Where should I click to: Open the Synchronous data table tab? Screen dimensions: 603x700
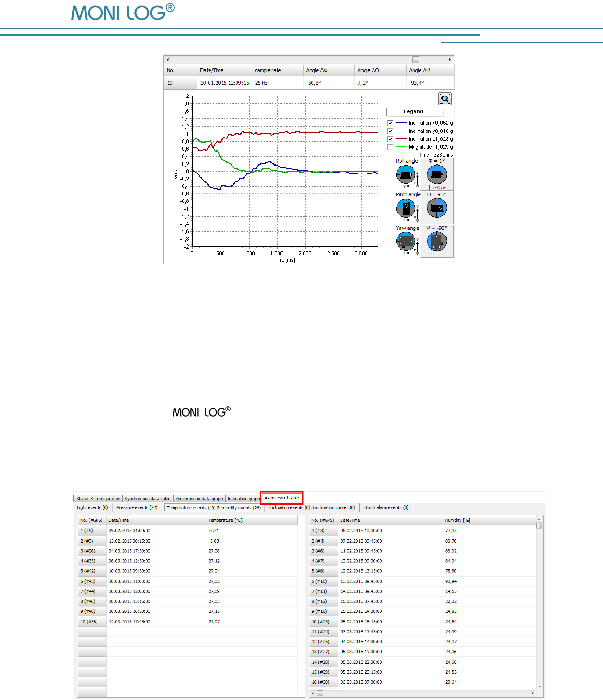pos(147,499)
